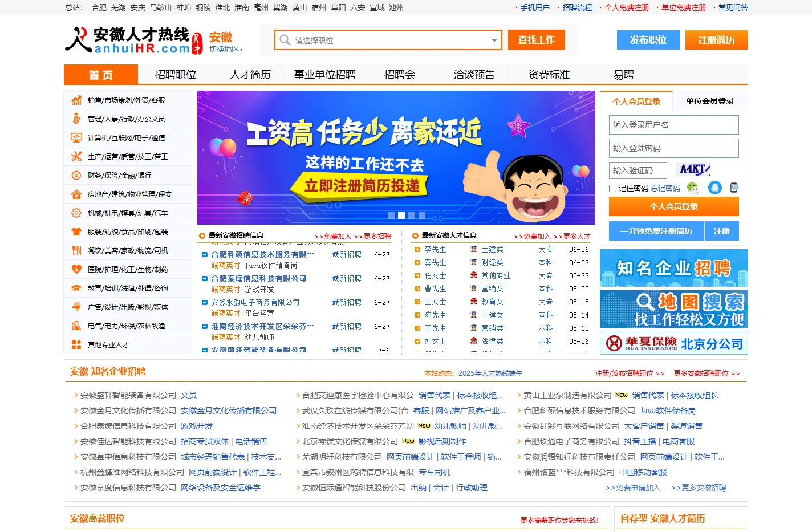Toggle the 记住密码 checkbox
The height and width of the screenshot is (532, 812).
click(613, 188)
